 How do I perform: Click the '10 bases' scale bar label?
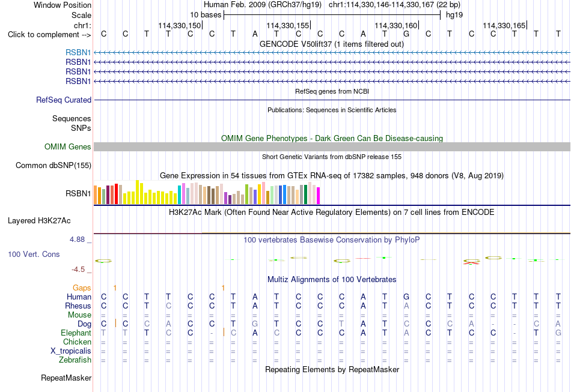206,15
